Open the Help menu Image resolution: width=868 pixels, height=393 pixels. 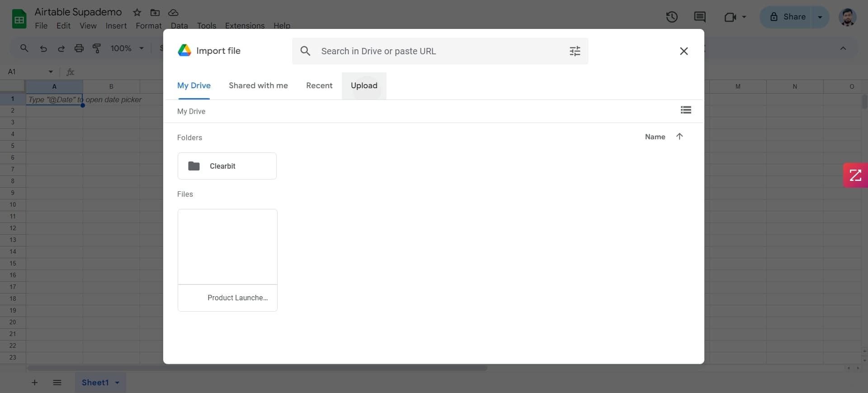coord(282,26)
